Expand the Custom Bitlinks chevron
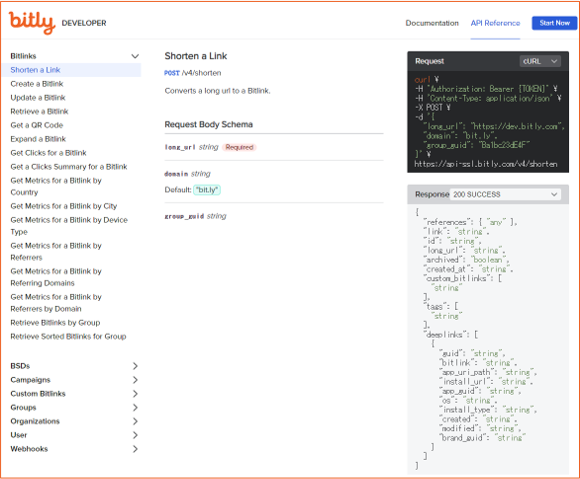Screen dimensions: 580x479 [x=135, y=394]
